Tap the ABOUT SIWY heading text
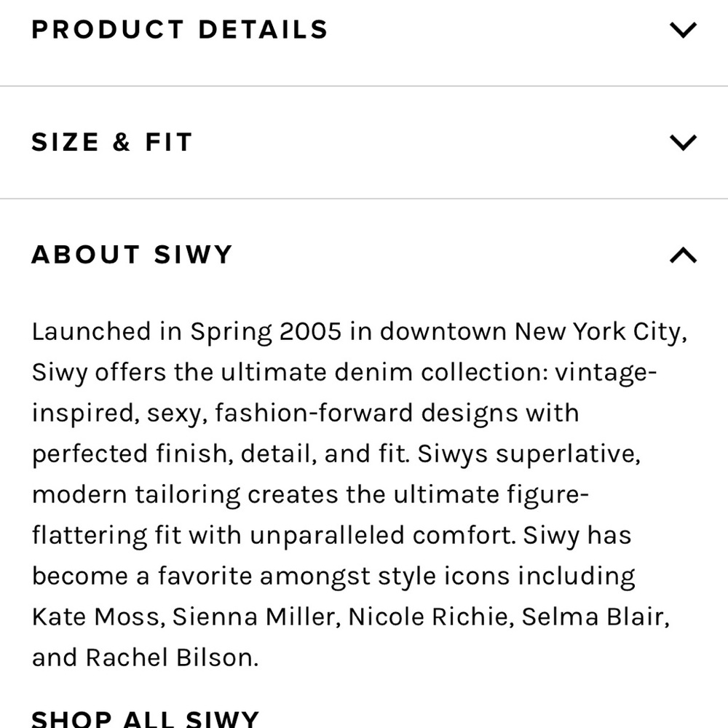Image resolution: width=728 pixels, height=728 pixels. 132,254
